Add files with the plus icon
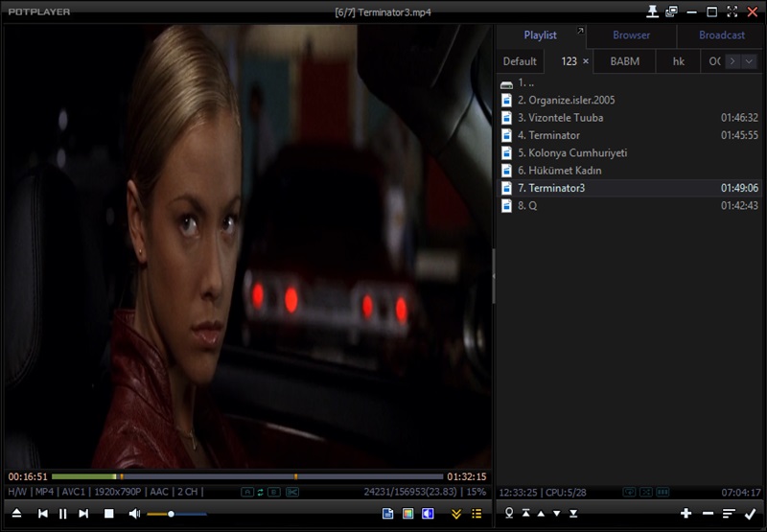The width and height of the screenshot is (767, 532). 686,513
